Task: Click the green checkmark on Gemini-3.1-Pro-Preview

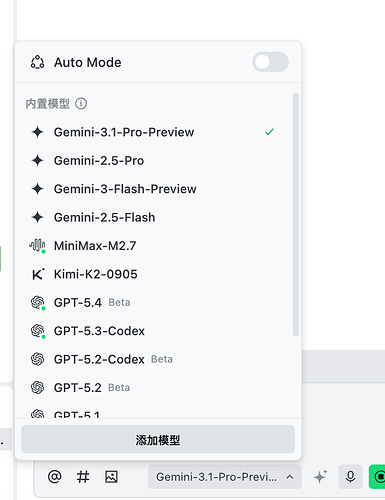Action: click(x=269, y=132)
